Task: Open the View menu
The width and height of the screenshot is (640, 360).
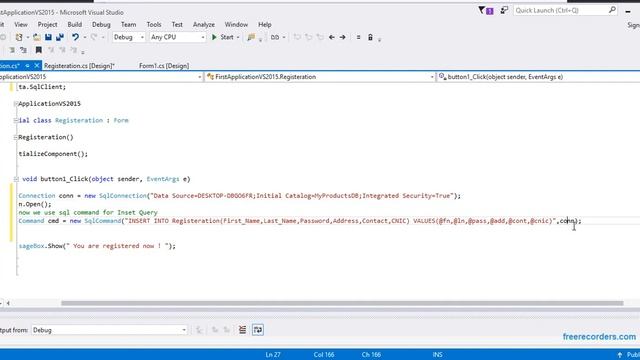Action: click(21, 24)
